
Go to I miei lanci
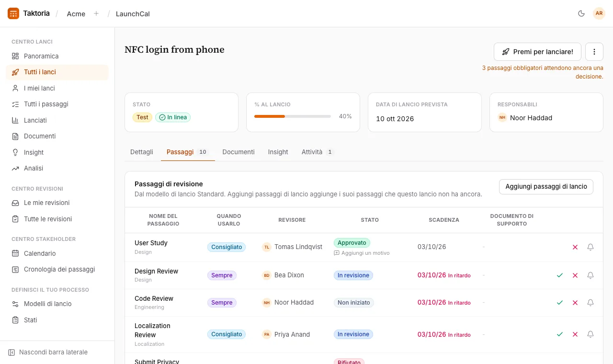pyautogui.click(x=57, y=88)
